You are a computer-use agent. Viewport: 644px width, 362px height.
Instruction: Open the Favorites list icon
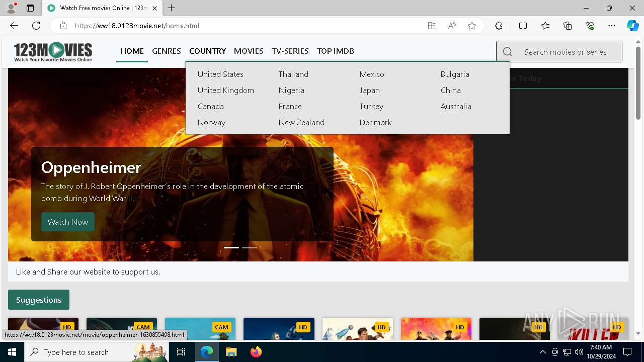pos(545,26)
